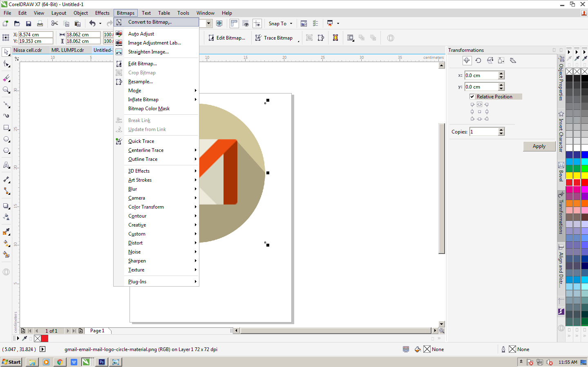Choose the Rectangle tool

click(x=6, y=127)
